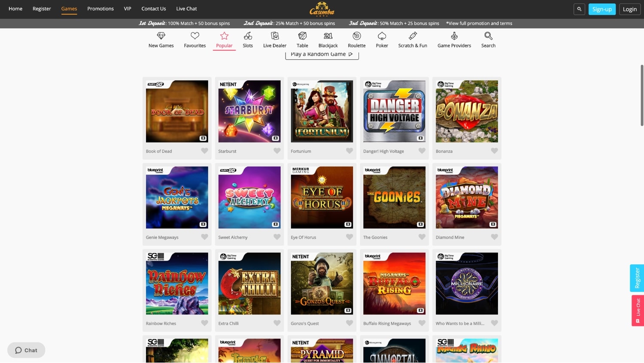644x363 pixels.
Task: Click the red side Live Chat tab
Action: coord(638,310)
